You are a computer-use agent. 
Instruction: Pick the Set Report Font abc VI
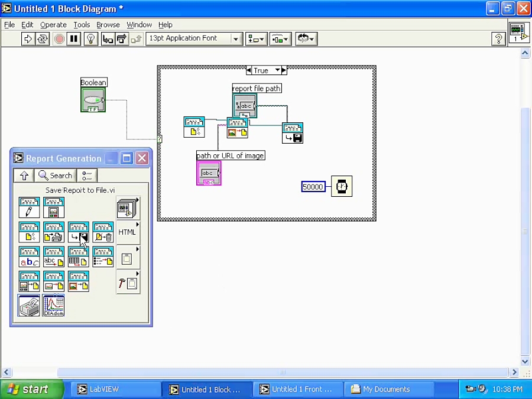29,257
